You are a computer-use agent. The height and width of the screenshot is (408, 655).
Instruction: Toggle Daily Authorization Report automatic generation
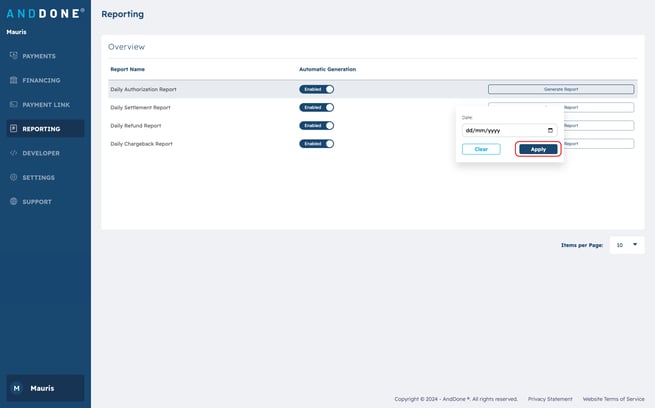click(316, 89)
